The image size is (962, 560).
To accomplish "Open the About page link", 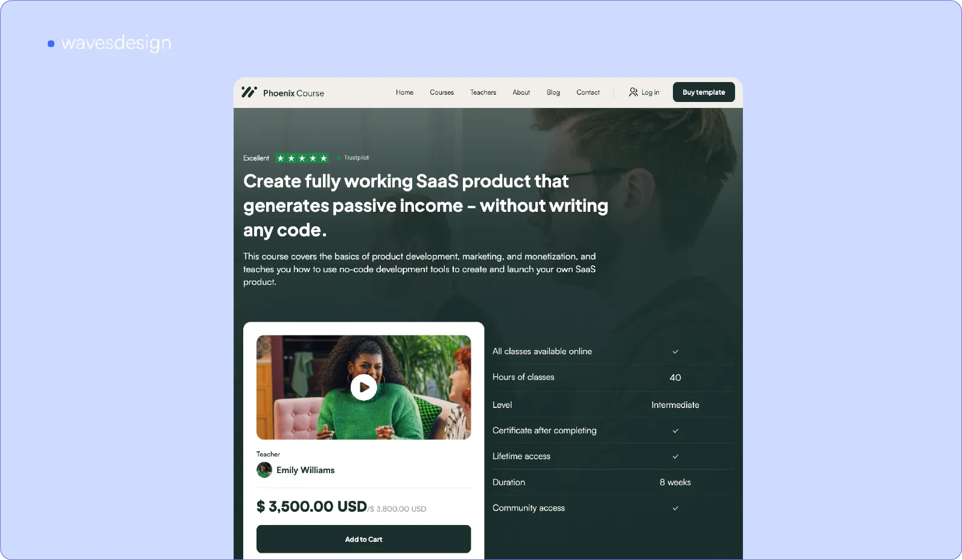I will pos(521,92).
